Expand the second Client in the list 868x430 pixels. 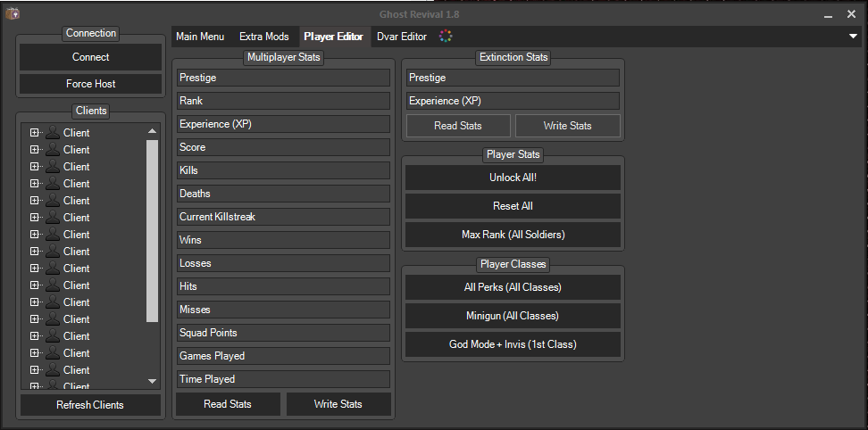point(34,150)
